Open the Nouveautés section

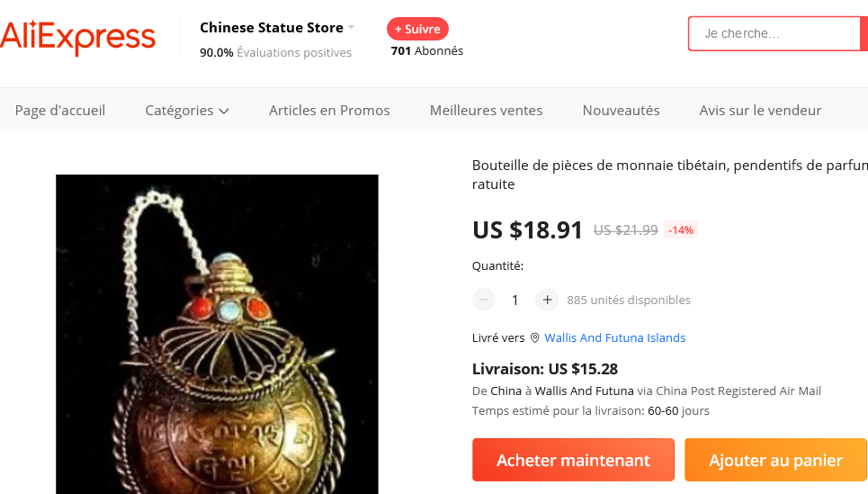coord(622,110)
